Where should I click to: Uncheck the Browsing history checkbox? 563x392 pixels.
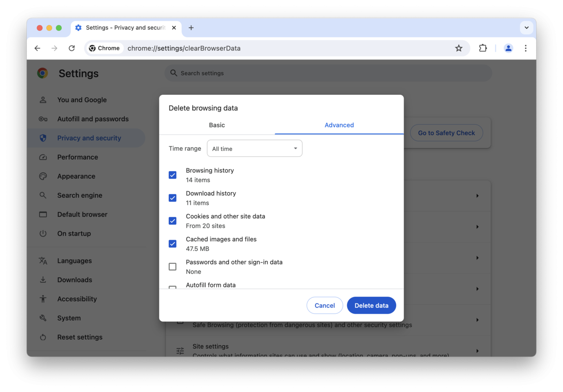(172, 175)
